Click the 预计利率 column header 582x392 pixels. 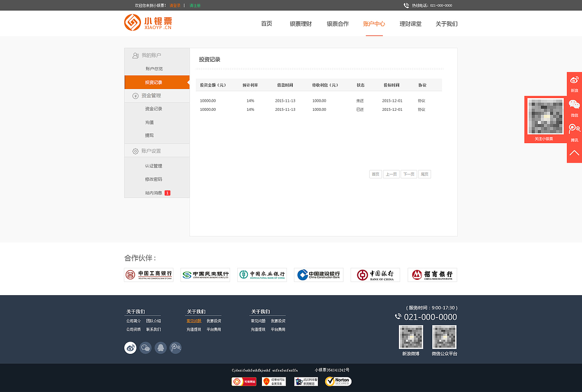click(x=250, y=85)
